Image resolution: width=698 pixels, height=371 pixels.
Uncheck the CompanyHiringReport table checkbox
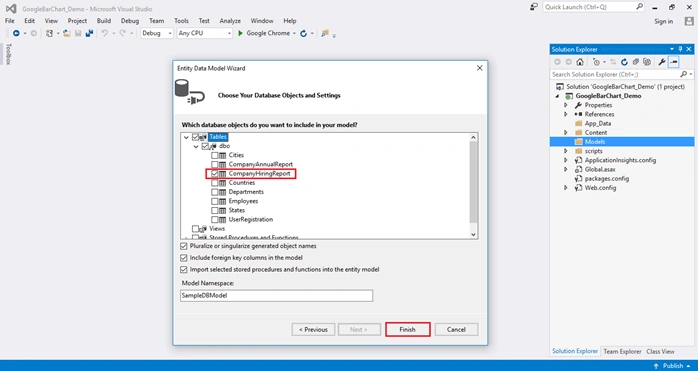pyautogui.click(x=215, y=174)
